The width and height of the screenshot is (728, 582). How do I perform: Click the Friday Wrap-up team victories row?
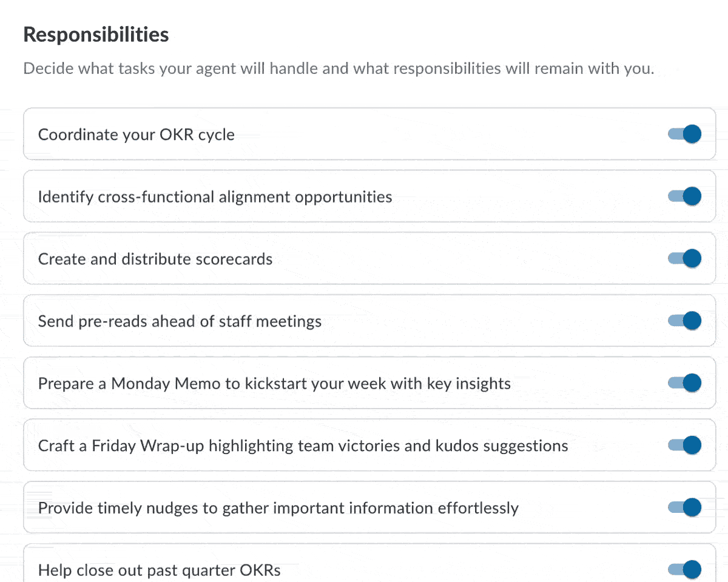(x=364, y=445)
